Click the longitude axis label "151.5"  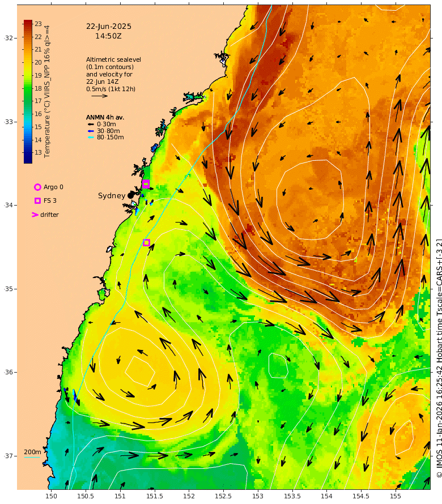[154, 496]
